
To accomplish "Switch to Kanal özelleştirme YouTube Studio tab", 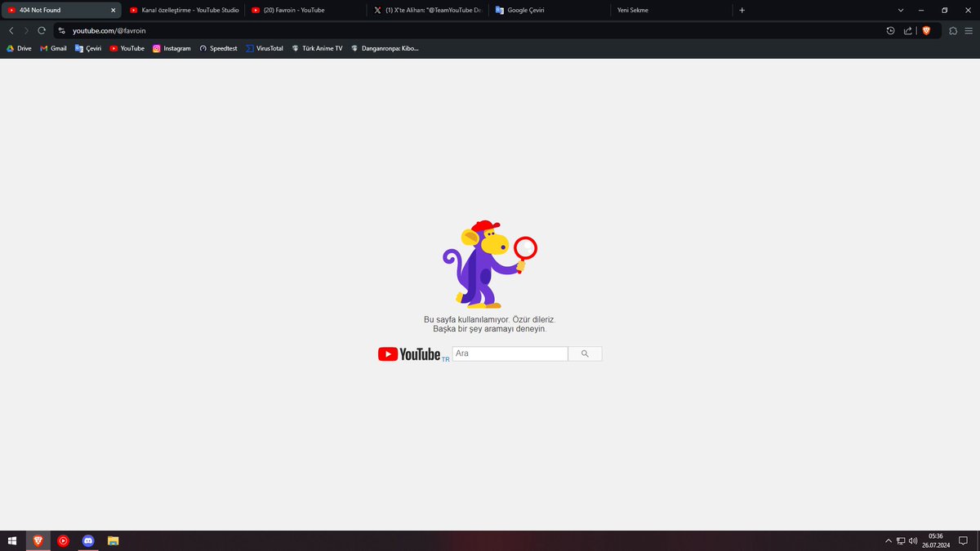I will point(183,10).
